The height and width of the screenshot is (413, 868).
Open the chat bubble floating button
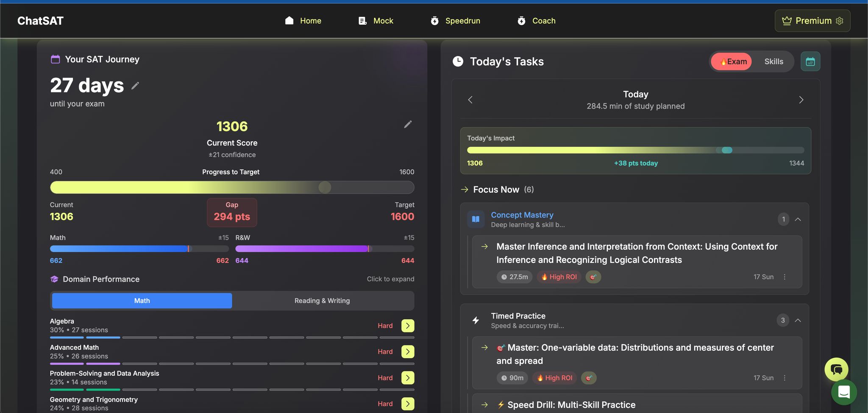click(836, 369)
